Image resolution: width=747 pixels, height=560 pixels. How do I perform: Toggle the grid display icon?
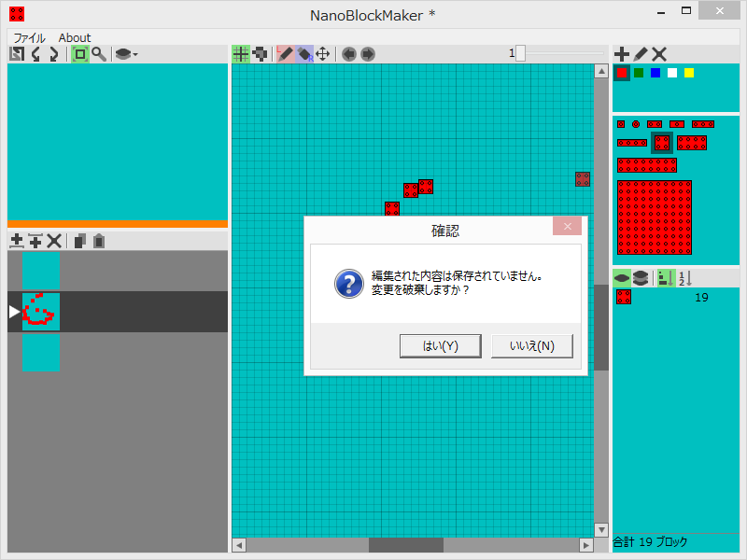point(241,53)
